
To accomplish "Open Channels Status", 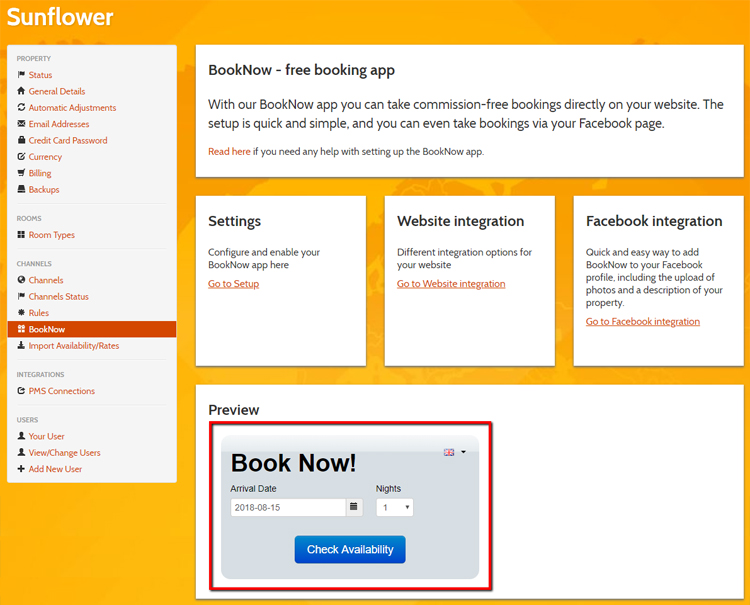I will point(58,297).
